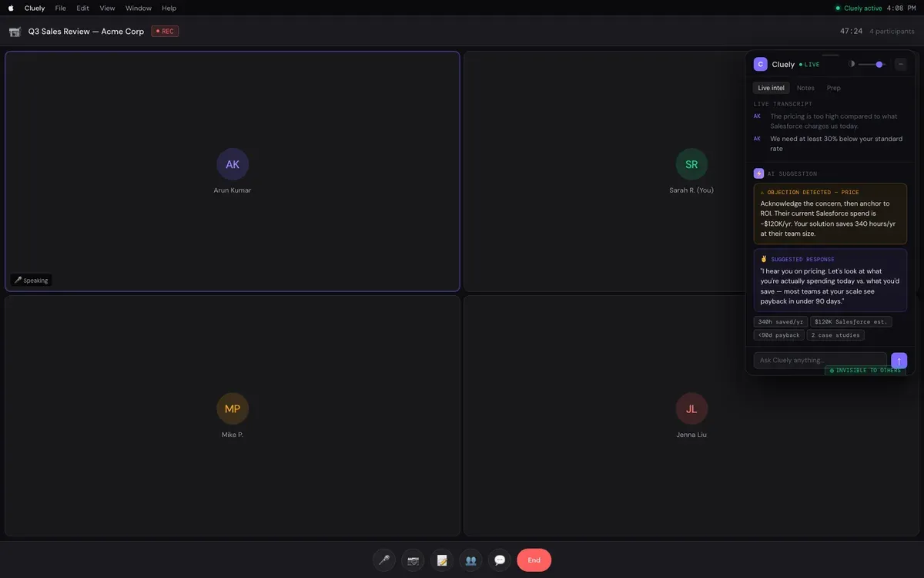Click the Mike P. name label

pos(233,435)
